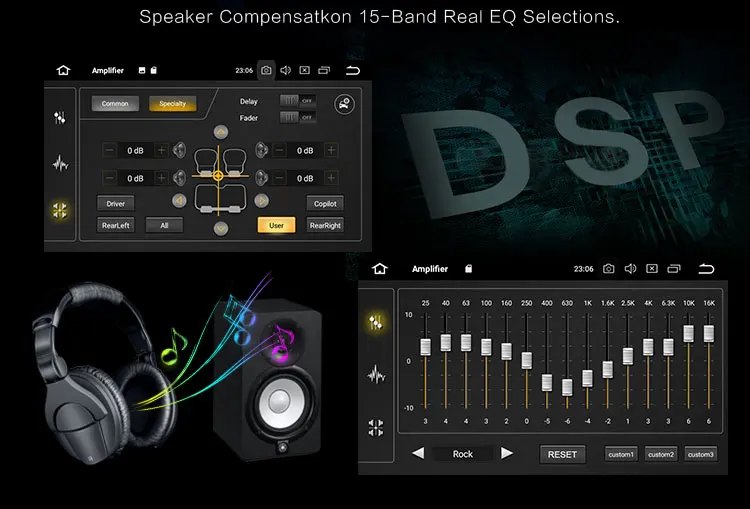Choose the Driver position preset
This screenshot has height=509, width=750.
(115, 203)
